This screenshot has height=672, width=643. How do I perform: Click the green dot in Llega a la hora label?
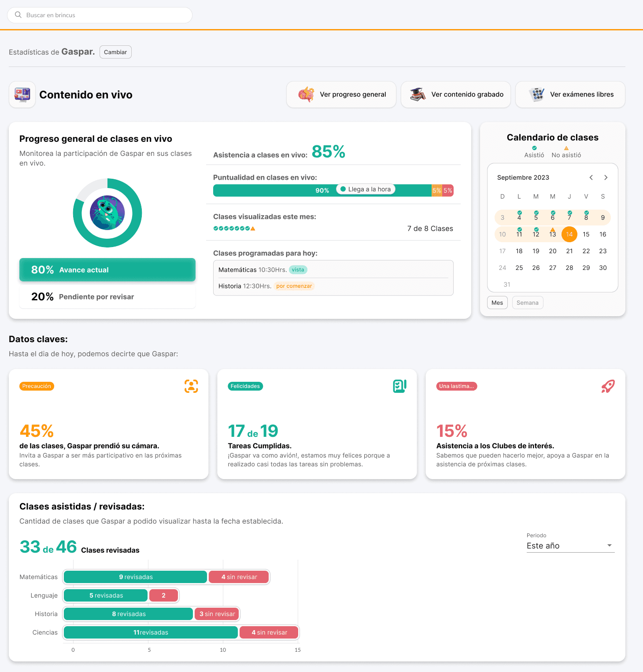tap(343, 189)
